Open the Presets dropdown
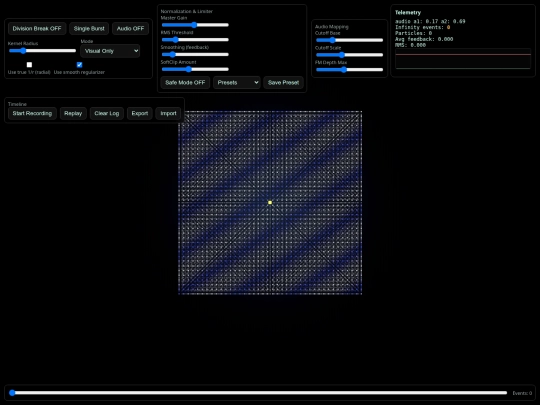540x405 pixels. tap(237, 83)
